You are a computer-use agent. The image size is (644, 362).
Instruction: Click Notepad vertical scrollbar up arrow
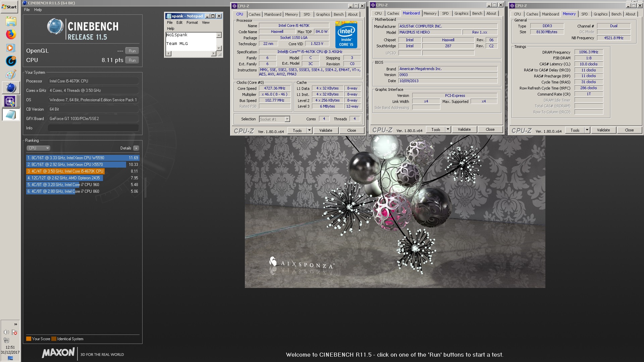(x=219, y=35)
